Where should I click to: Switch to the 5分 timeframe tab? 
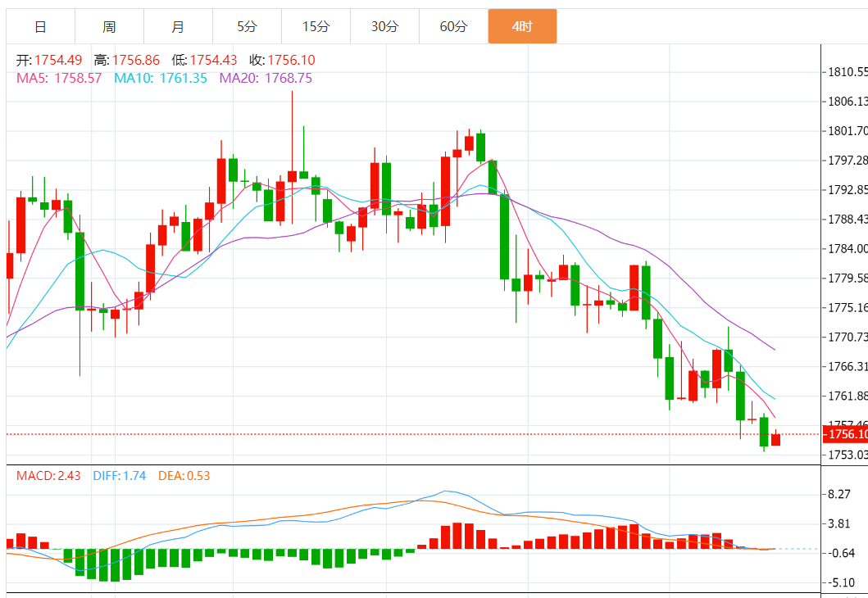click(x=247, y=26)
